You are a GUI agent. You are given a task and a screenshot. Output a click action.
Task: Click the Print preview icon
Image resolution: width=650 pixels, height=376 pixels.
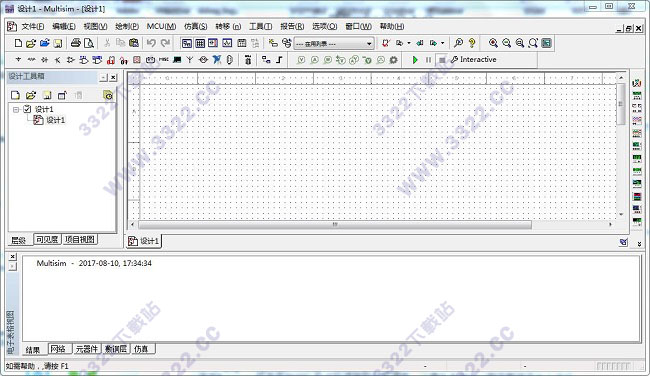point(89,43)
